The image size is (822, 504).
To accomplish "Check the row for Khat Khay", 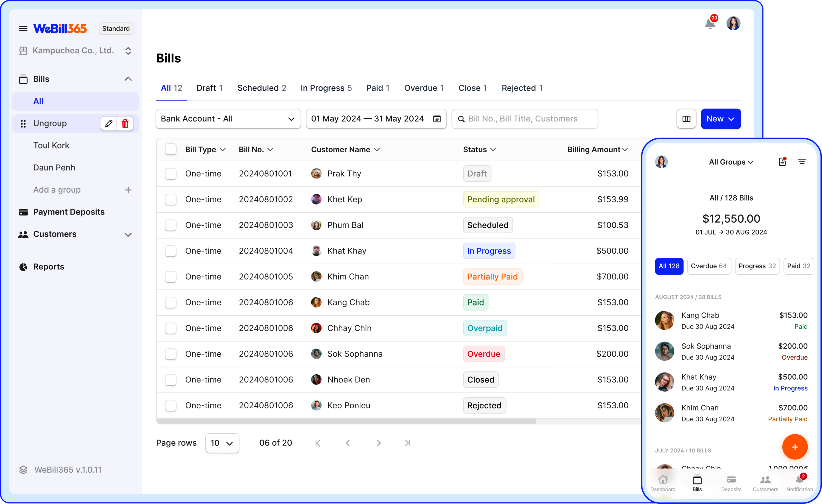I will [x=171, y=251].
